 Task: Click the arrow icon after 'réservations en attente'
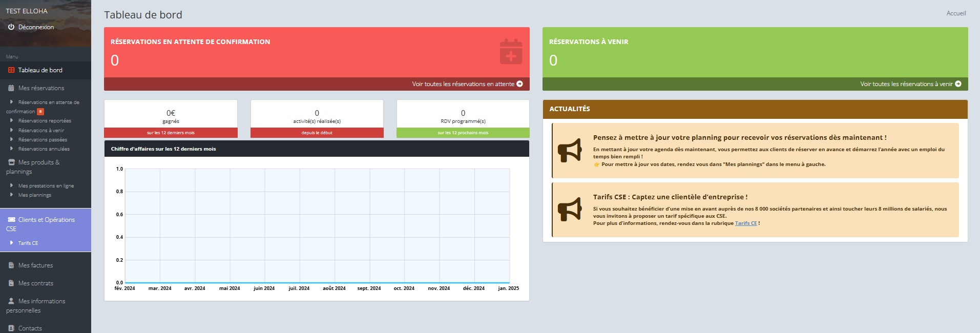[519, 84]
